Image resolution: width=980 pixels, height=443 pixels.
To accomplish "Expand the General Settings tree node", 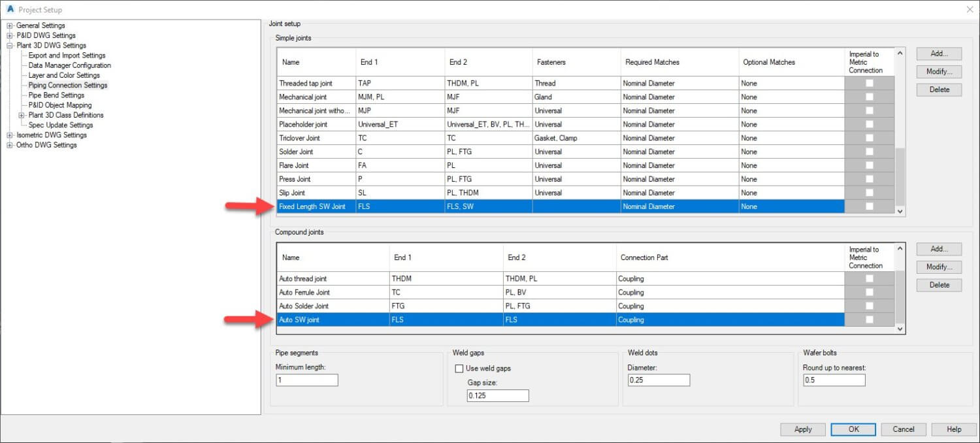I will click(x=10, y=25).
